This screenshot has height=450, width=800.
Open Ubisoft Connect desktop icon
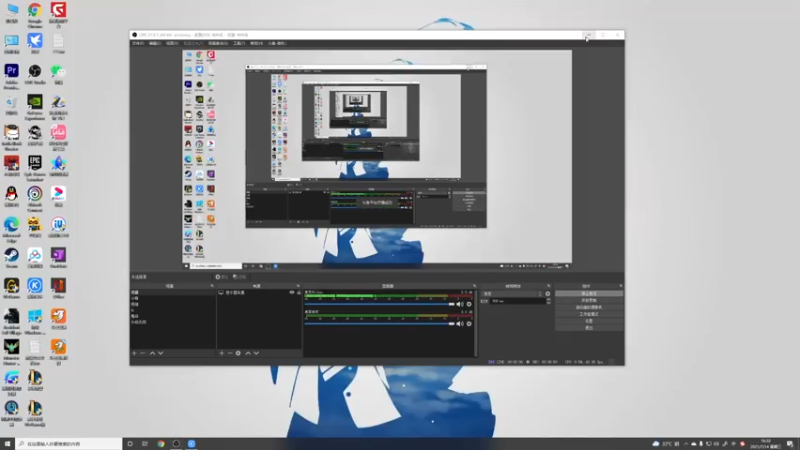pos(35,198)
